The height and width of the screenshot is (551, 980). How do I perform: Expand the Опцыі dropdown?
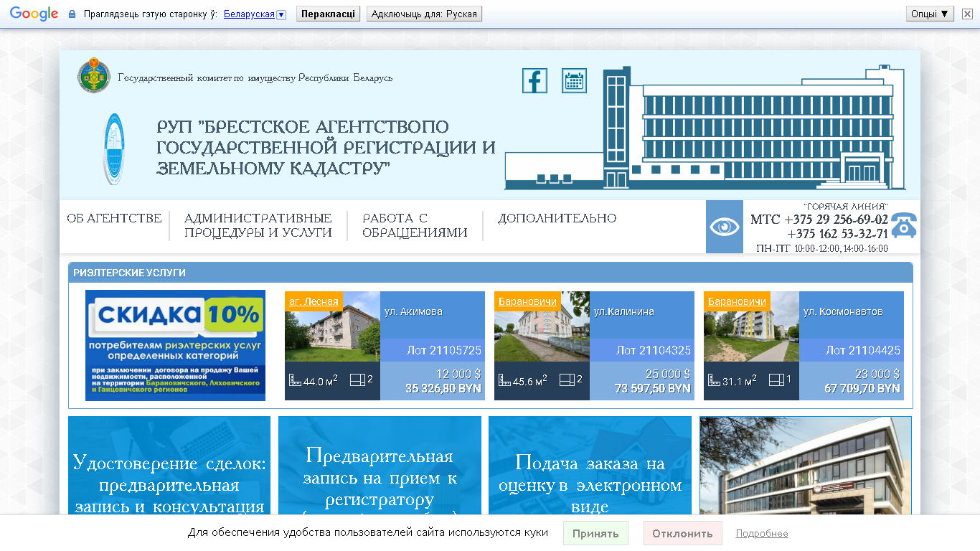(x=930, y=14)
